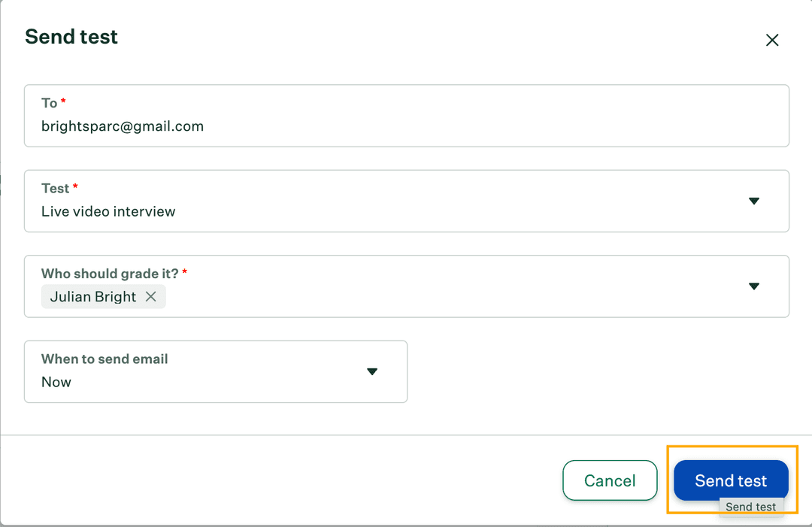Click the Who should grade it? label

point(110,274)
